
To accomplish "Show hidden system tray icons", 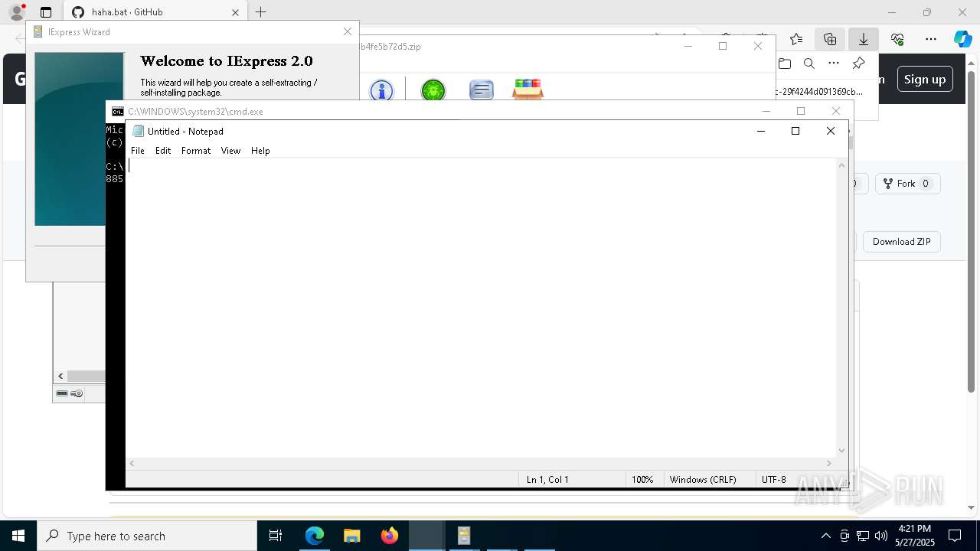I will pyautogui.click(x=825, y=536).
